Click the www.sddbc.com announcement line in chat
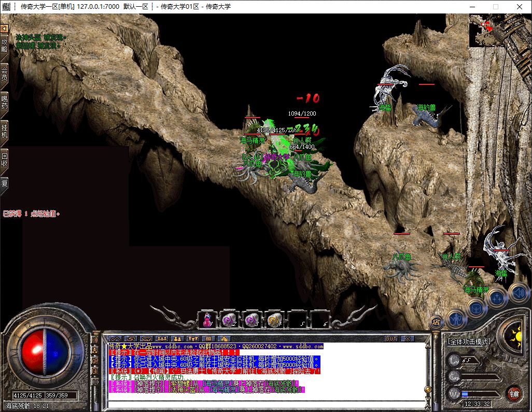 coord(216,346)
